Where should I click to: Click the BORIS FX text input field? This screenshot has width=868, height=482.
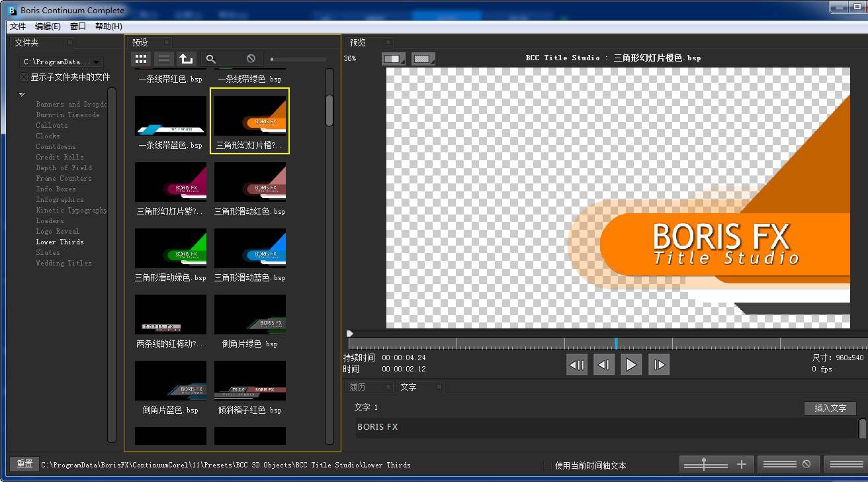coord(606,427)
